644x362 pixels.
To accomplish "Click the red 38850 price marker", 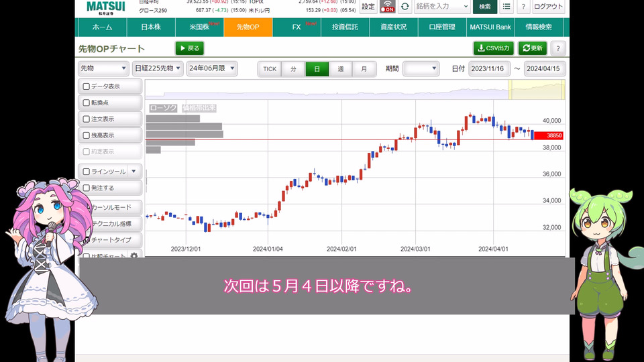I will pyautogui.click(x=549, y=135).
